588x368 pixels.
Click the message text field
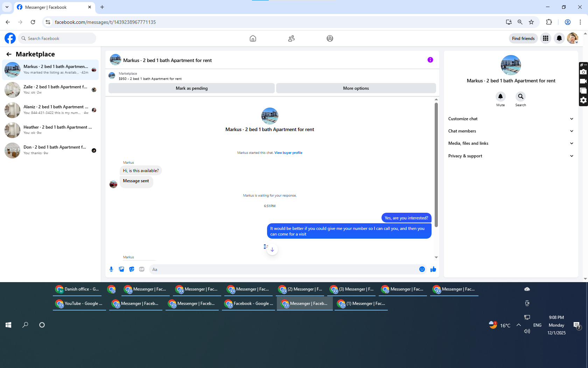click(283, 269)
